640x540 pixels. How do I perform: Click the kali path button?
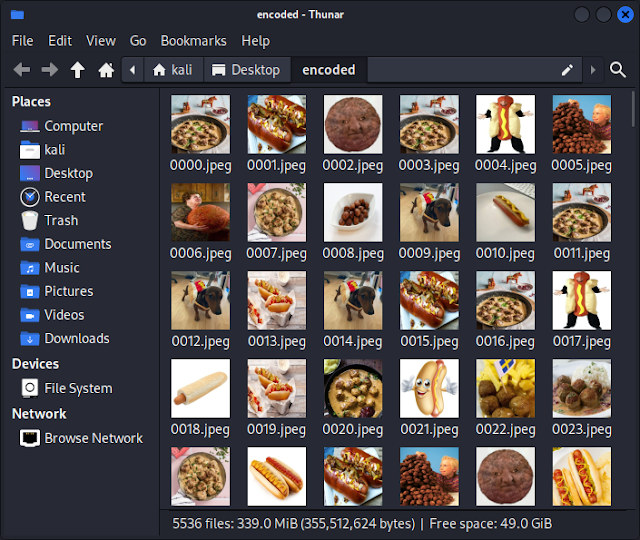pyautogui.click(x=172, y=70)
